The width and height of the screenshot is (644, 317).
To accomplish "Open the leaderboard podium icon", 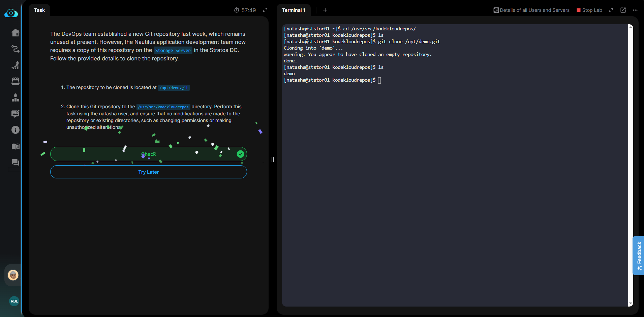I will click(x=16, y=97).
